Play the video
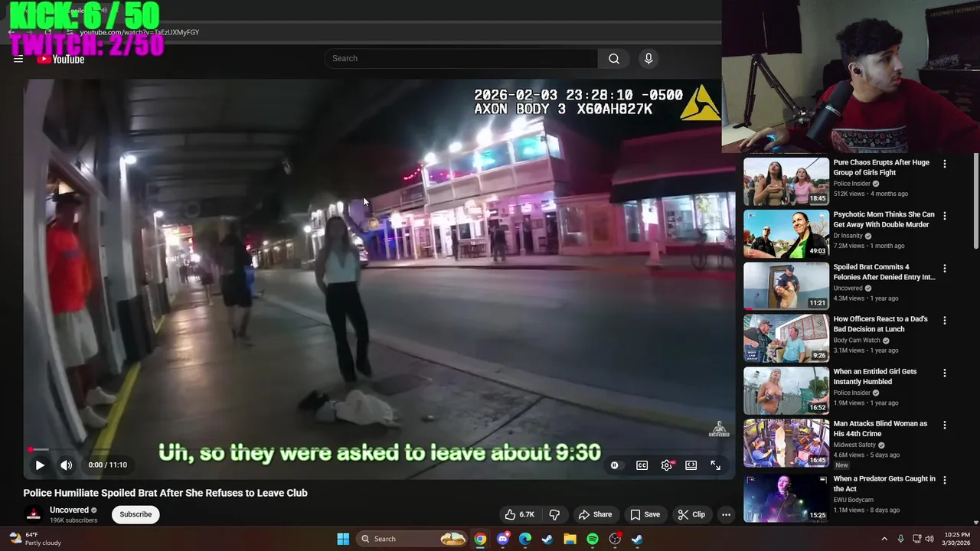Viewport: 980px width, 551px height. [x=40, y=465]
